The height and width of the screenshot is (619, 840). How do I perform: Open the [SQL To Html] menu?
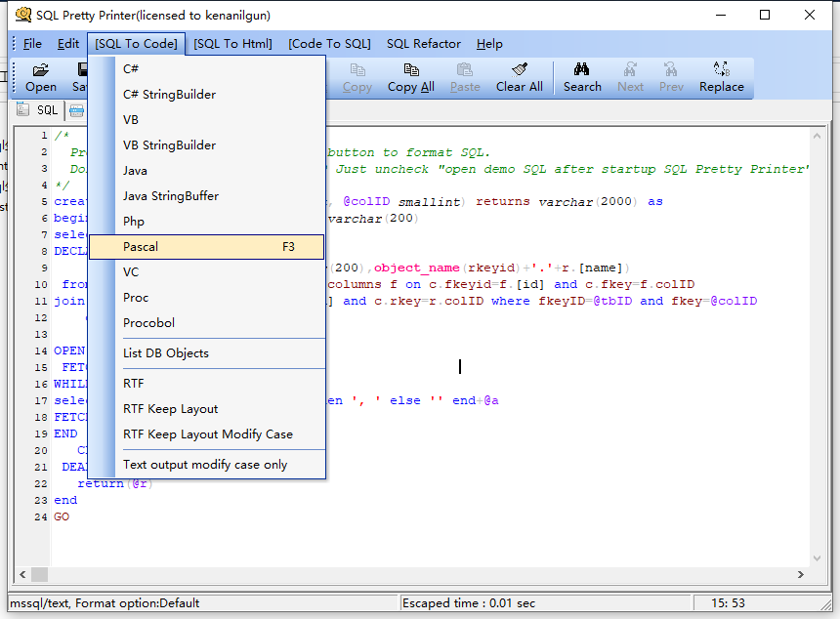click(232, 44)
